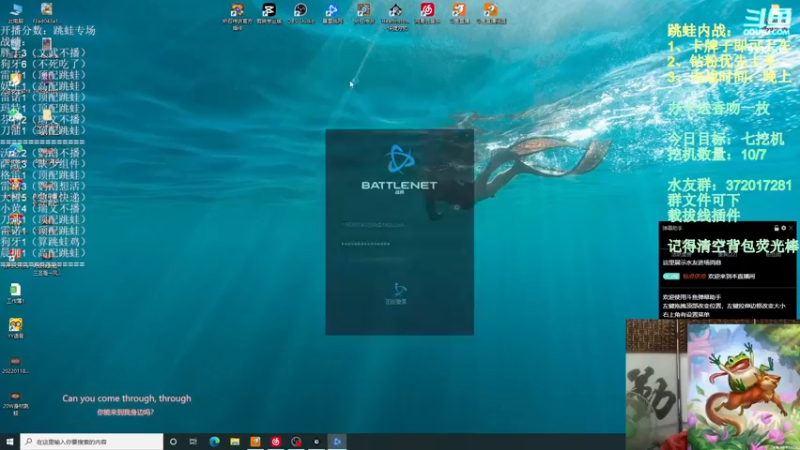Open the Hearthstone house-shaped desktop shortcut

[395, 15]
